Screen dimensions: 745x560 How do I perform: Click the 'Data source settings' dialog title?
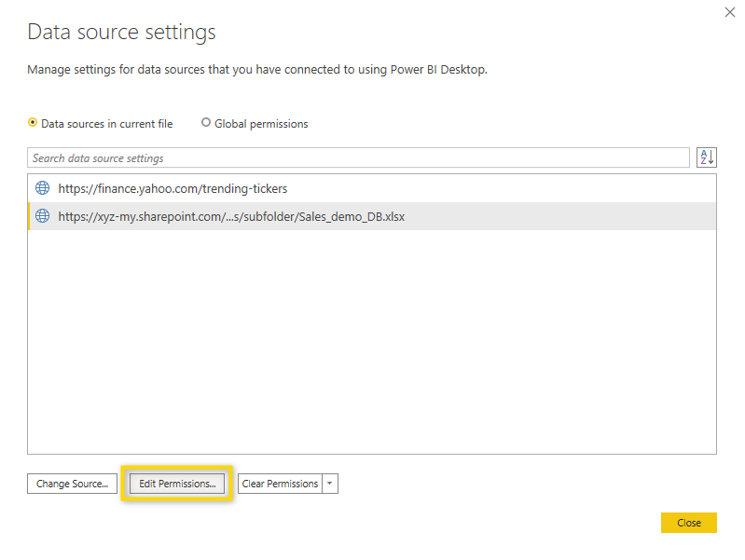click(x=121, y=33)
